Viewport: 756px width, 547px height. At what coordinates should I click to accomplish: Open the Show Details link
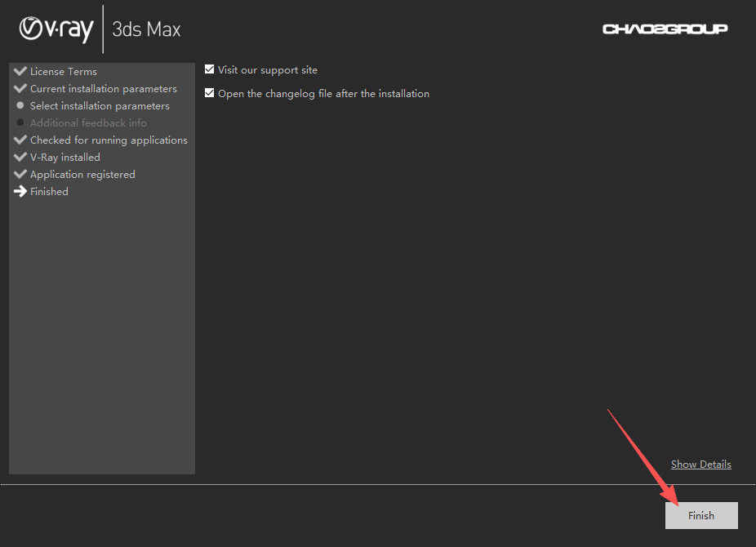pyautogui.click(x=701, y=464)
